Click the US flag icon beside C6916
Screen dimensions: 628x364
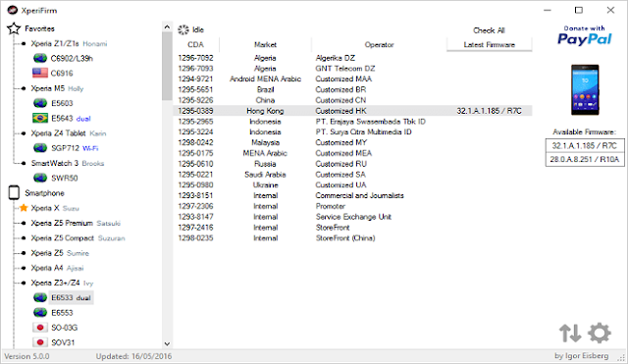40,74
